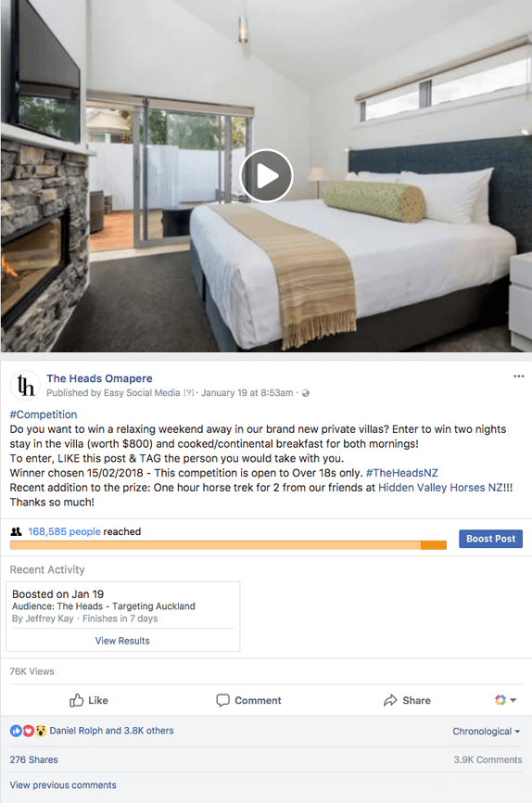532x803 pixels.
Task: Open the post-as identity selector dropdown
Action: [505, 700]
